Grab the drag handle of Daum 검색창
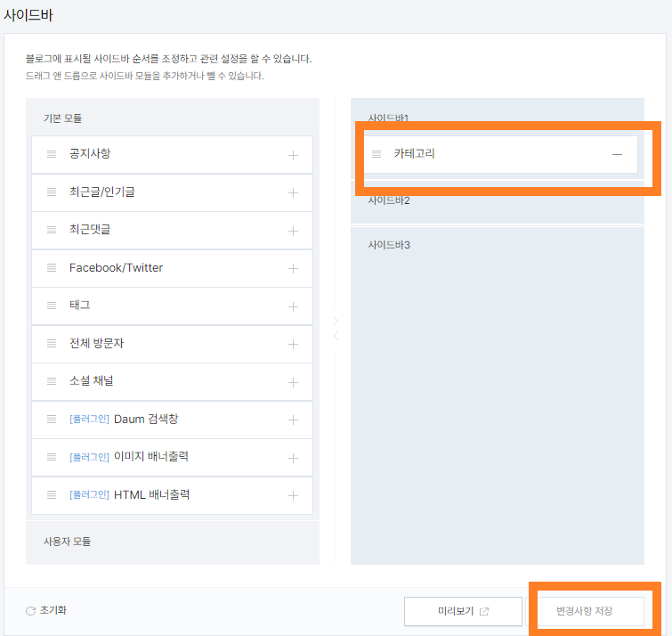Screen dimensions: 672x636 (x=52, y=419)
